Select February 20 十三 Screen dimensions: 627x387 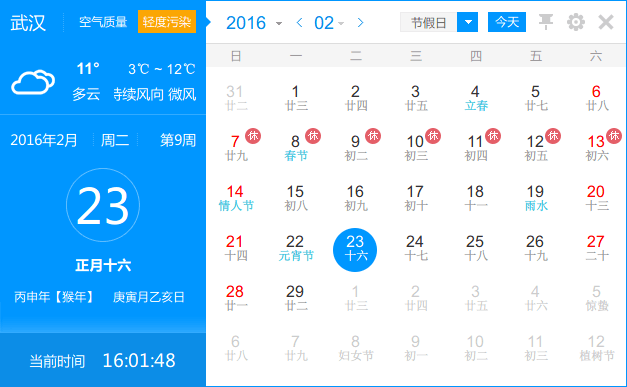[x=596, y=198]
